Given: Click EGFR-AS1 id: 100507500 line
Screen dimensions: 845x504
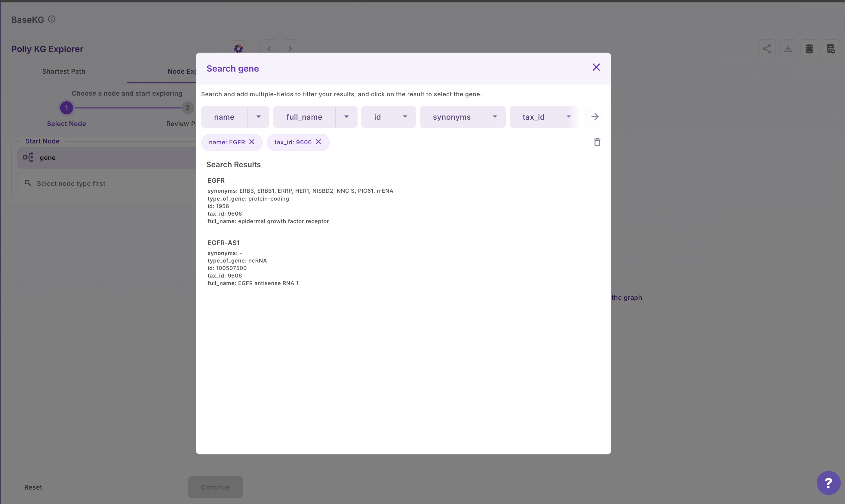Looking at the screenshot, I should coord(227,268).
